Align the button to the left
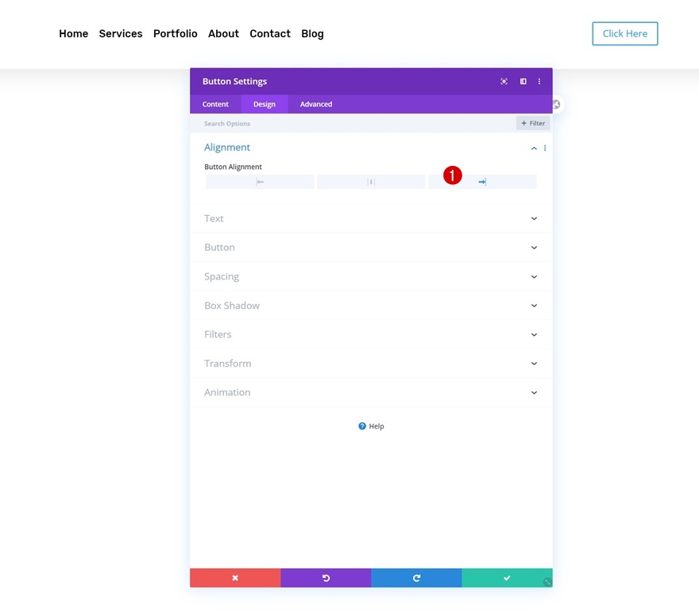 click(260, 182)
